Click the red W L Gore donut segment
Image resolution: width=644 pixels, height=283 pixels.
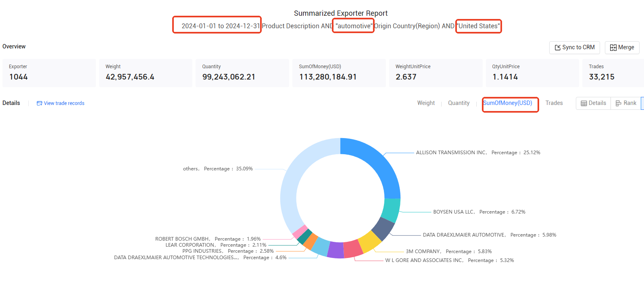pos(353,249)
